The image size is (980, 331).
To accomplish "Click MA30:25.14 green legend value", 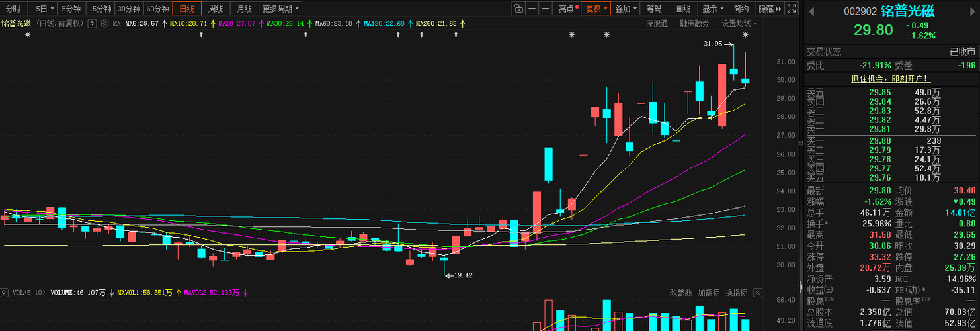I will tap(285, 23).
